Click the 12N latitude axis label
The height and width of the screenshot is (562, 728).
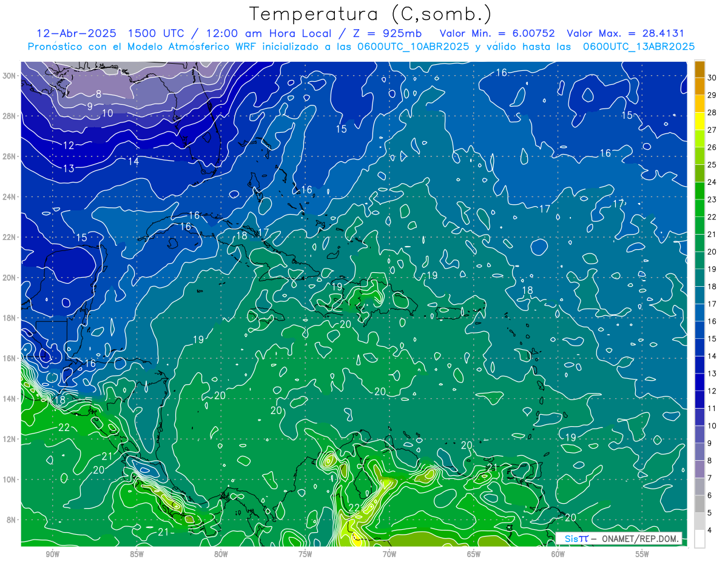point(9,439)
